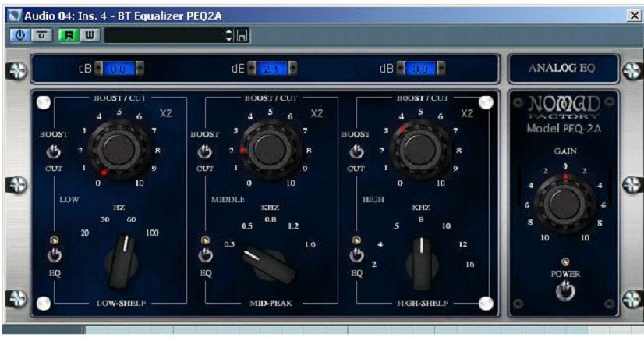Click the Low band boost/cut amount knob
This screenshot has height=338, width=644.
pyautogui.click(x=118, y=148)
